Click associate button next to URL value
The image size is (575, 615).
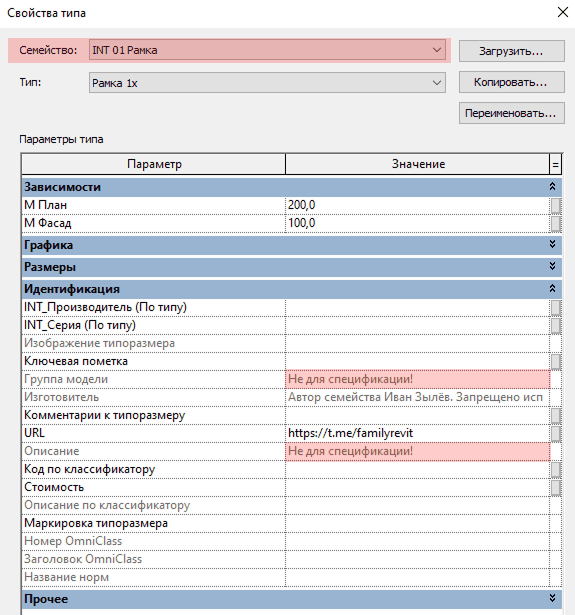tap(555, 433)
